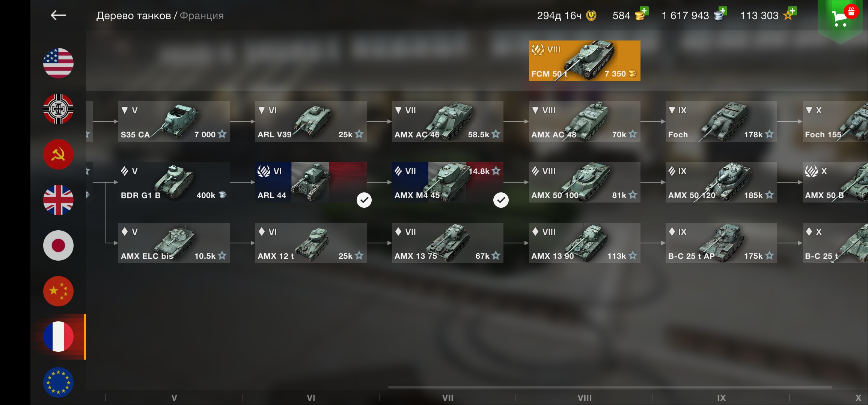This screenshot has height=405, width=868.
Task: Click the horizontal tech tree scrollbar
Action: [x=610, y=387]
